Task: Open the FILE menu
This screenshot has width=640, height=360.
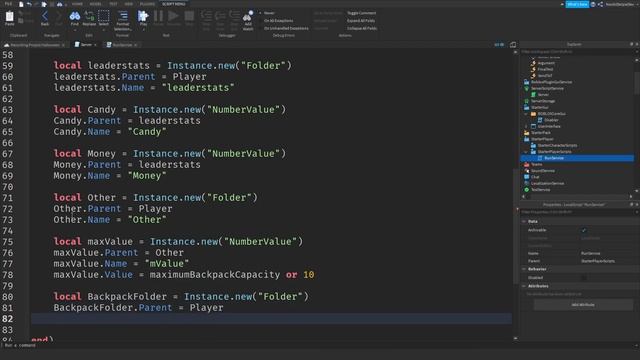Action: (8, 4)
